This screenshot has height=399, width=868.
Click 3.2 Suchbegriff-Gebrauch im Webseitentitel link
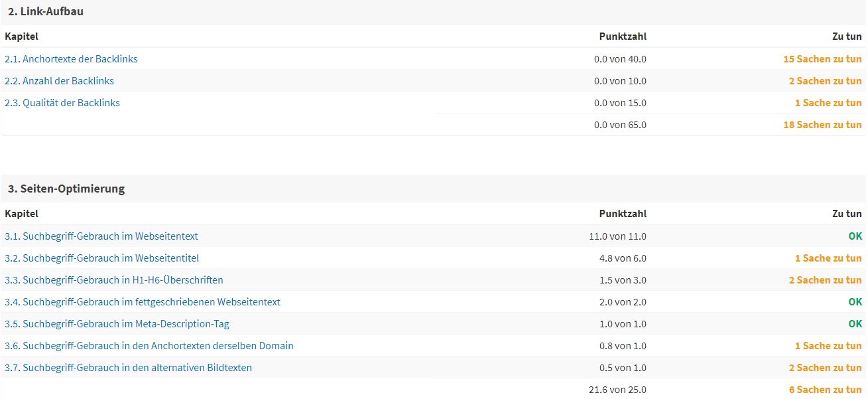pos(101,258)
